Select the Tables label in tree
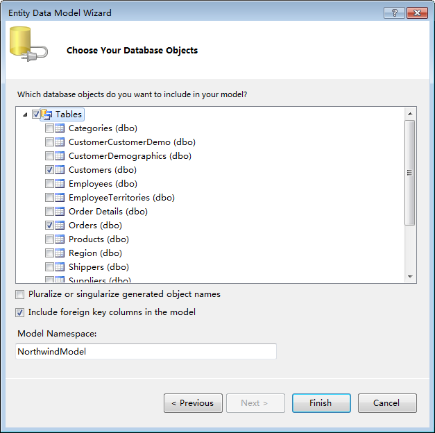Viewport: 435px width, 433px height. [68, 114]
